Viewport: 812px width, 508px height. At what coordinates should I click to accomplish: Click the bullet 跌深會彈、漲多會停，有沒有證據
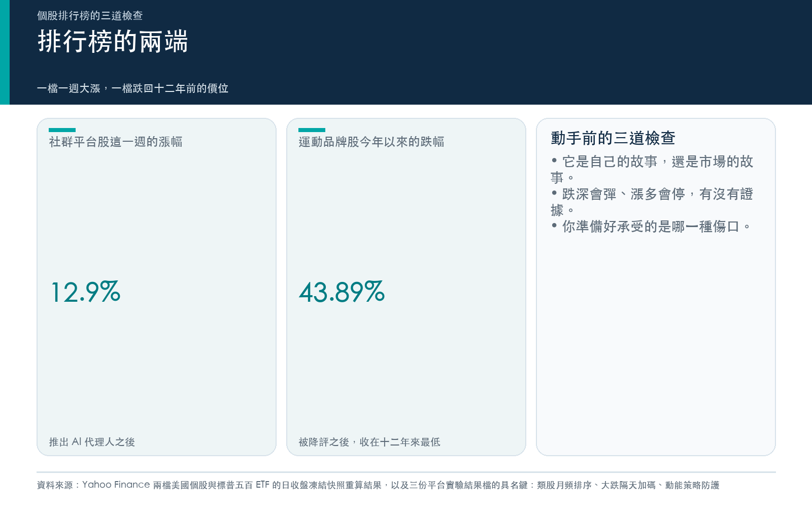pyautogui.click(x=652, y=202)
